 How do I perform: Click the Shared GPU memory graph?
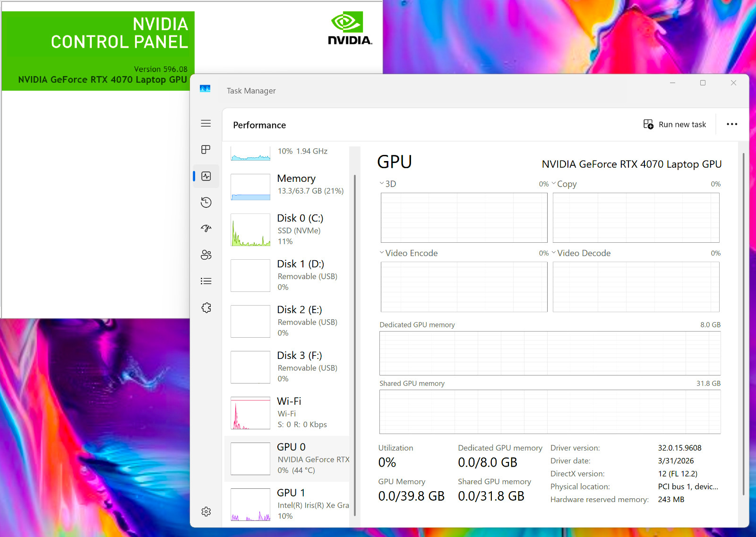tap(550, 412)
